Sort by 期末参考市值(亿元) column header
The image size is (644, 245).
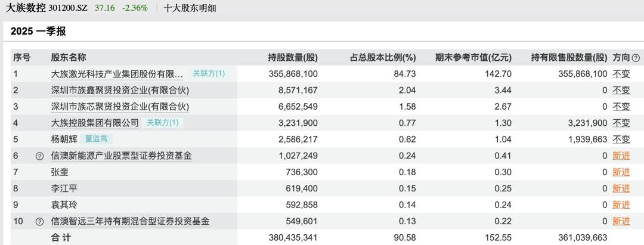point(473,58)
